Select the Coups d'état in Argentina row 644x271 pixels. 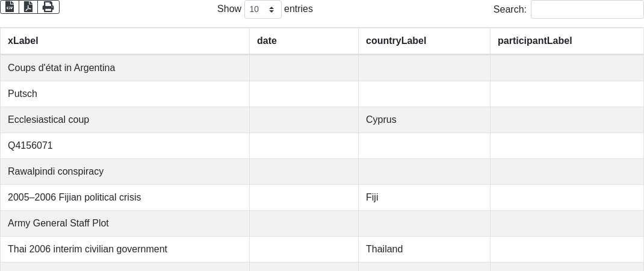pos(322,68)
